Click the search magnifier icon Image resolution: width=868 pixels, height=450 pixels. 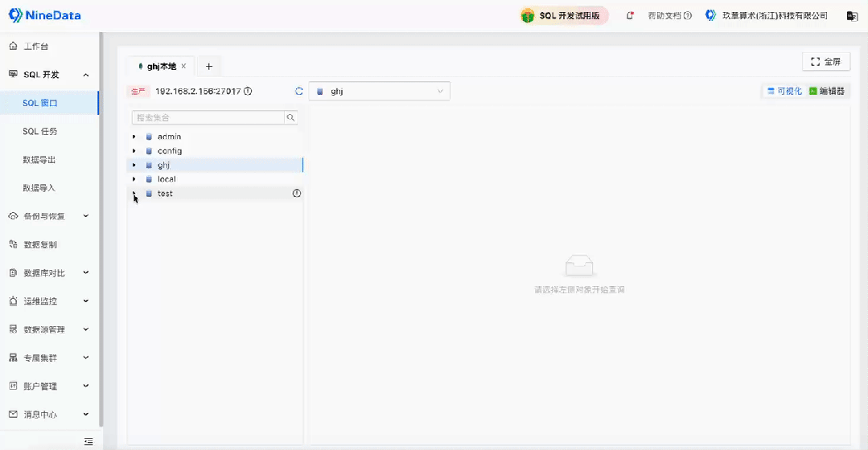click(x=290, y=117)
